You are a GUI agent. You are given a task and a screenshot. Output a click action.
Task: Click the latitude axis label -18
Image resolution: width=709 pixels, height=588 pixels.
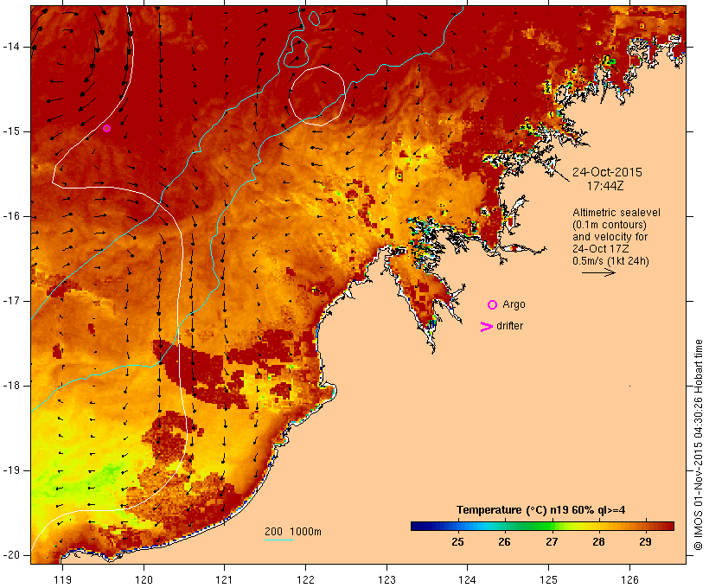[11, 386]
